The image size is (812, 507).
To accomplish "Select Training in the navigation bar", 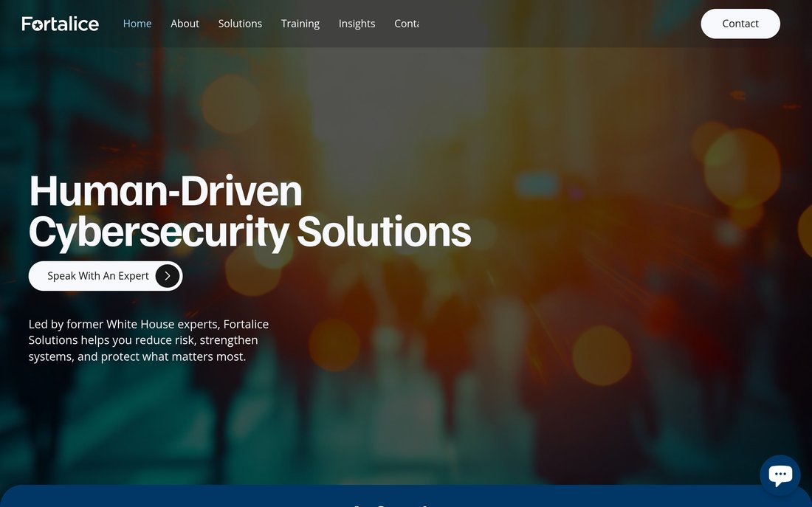I will [300, 24].
